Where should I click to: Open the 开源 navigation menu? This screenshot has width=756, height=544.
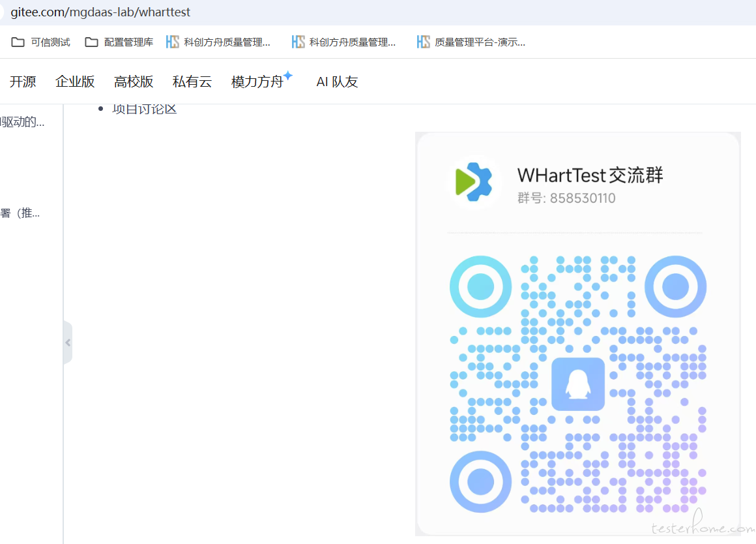[23, 82]
